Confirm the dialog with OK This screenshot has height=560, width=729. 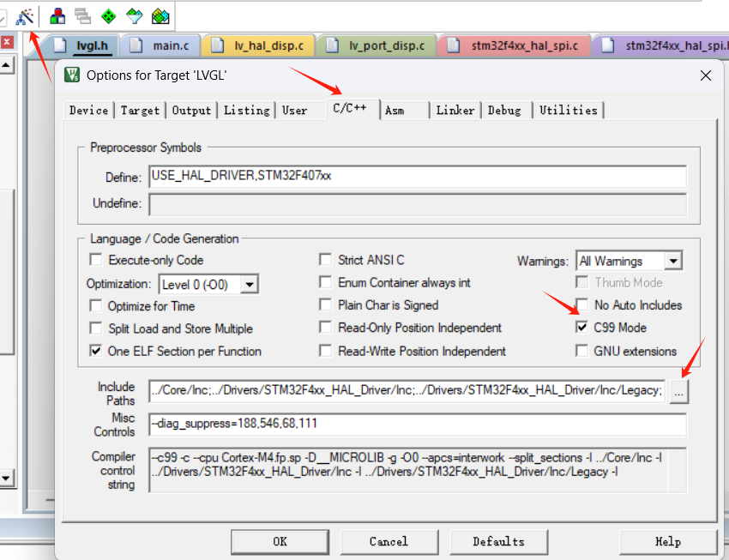coord(280,542)
